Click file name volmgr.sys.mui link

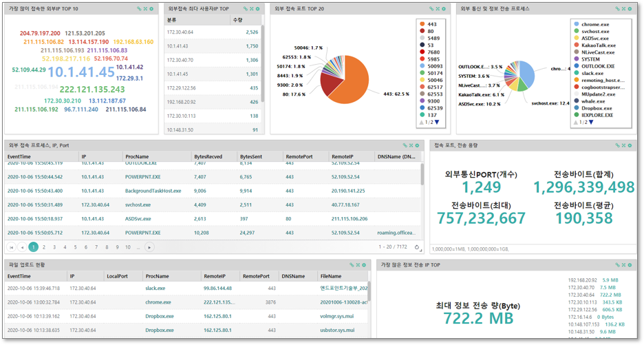tap(338, 317)
